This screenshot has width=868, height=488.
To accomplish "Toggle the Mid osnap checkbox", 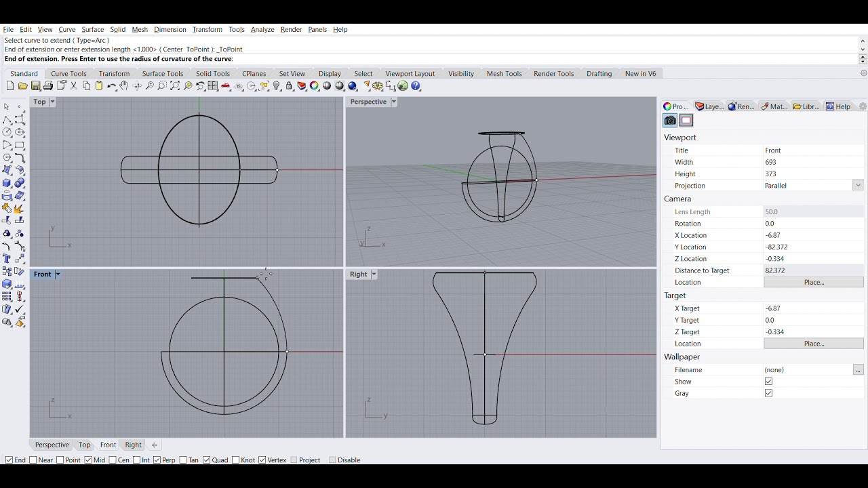I will point(88,460).
